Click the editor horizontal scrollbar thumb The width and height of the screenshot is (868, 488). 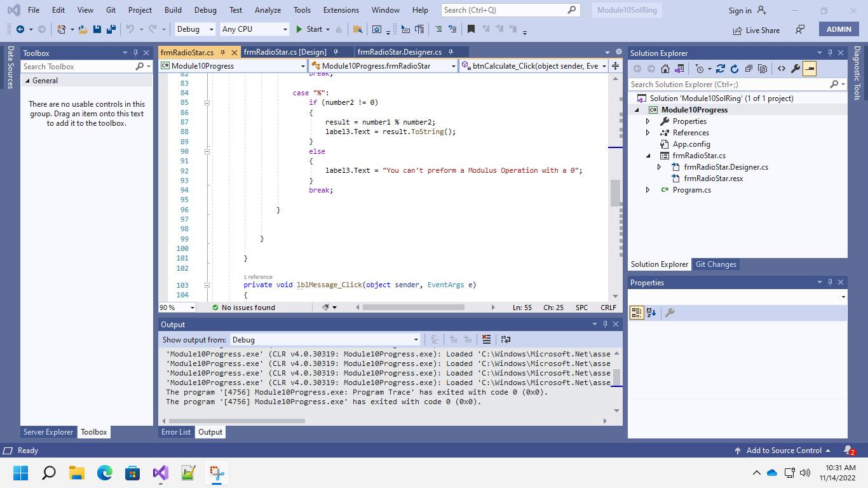point(414,308)
